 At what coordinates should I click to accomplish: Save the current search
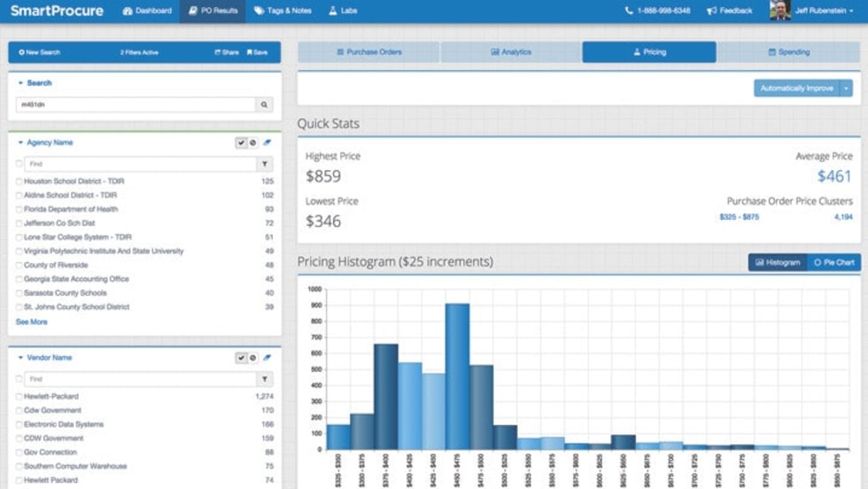point(257,52)
